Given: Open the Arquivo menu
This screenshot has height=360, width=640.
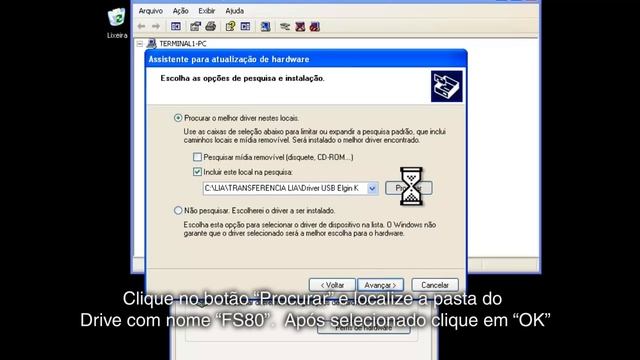Looking at the screenshot, I should tap(150, 11).
